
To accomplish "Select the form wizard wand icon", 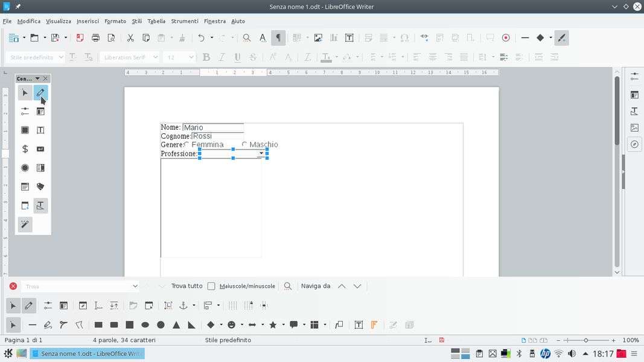I will coord(25,224).
